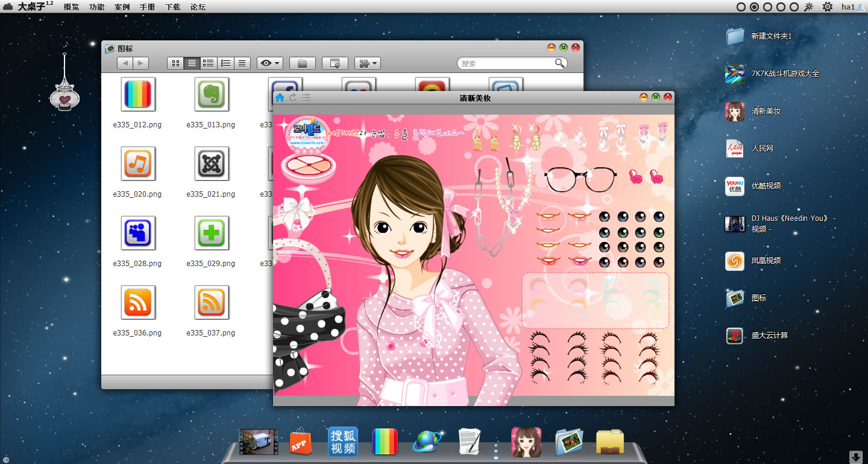Open the document with pen icon in dock
Image resolution: width=868 pixels, height=464 pixels.
coord(468,442)
